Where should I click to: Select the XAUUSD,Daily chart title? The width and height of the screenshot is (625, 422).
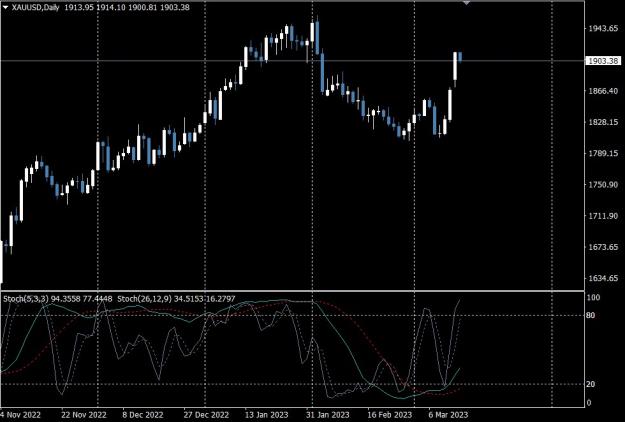pos(35,7)
